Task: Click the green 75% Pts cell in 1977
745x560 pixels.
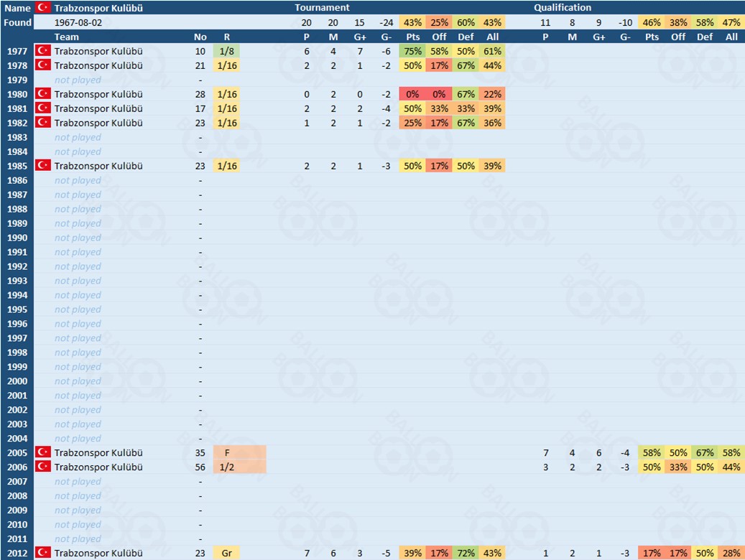Action: pyautogui.click(x=412, y=51)
